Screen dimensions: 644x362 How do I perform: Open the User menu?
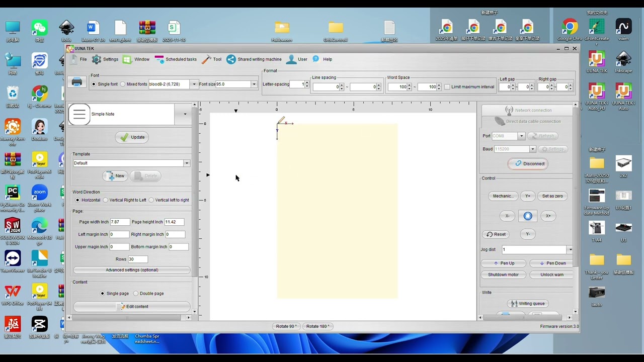click(x=296, y=59)
